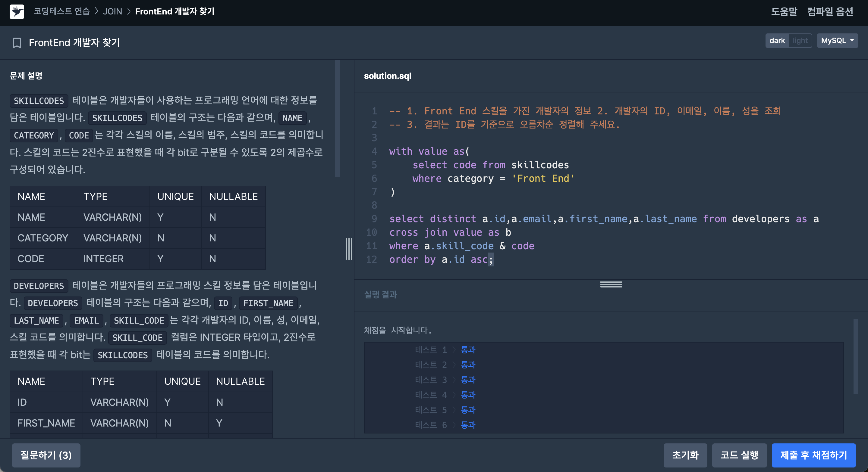Open 도움말 help menu

(x=784, y=12)
